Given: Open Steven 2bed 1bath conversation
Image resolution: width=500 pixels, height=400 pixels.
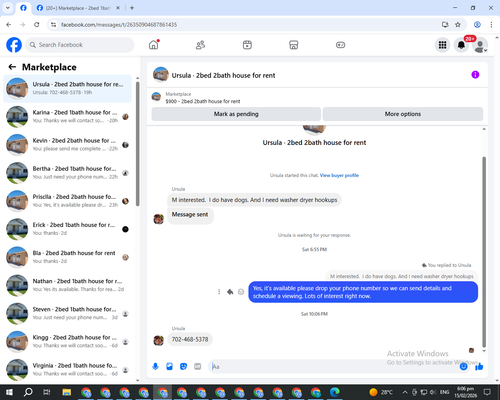Looking at the screenshot, I should click(x=67, y=313).
